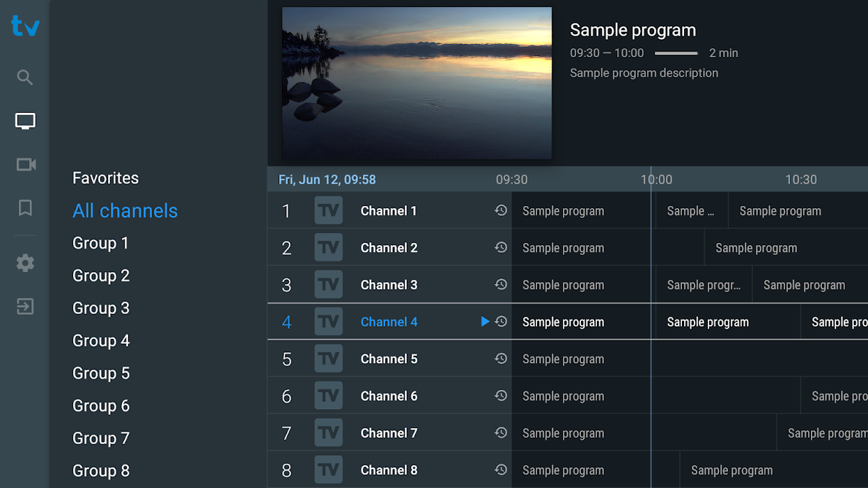Click the play indicator next to Channel 4
This screenshot has height=488, width=868.
[x=484, y=321]
